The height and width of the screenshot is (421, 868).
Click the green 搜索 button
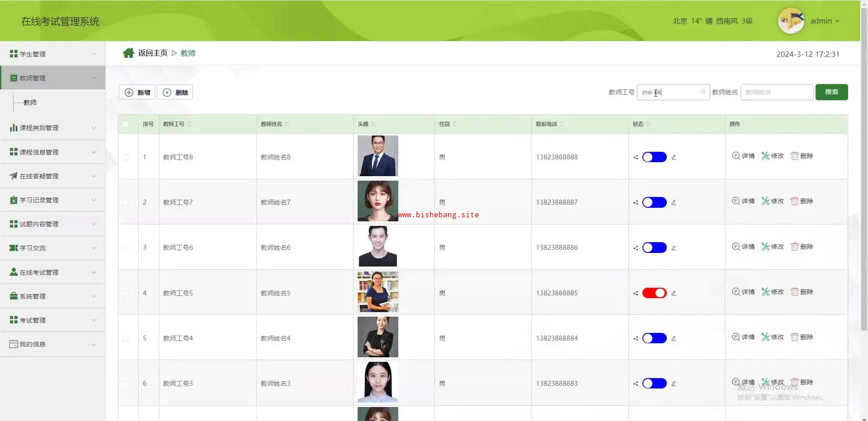[831, 92]
